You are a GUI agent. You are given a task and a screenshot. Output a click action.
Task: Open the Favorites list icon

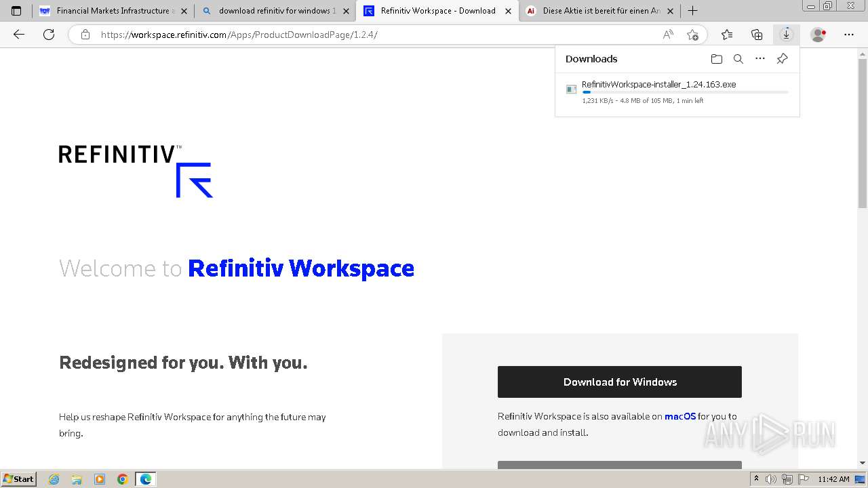(727, 35)
